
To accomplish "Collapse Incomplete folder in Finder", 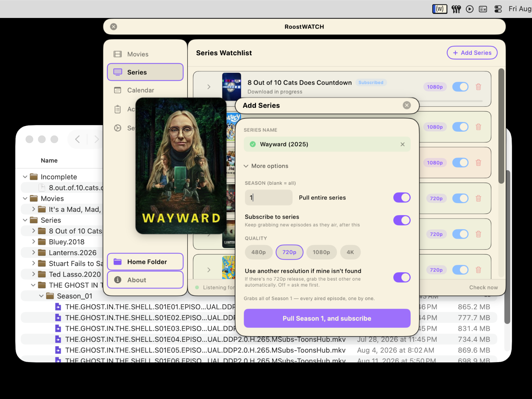I will [25, 177].
